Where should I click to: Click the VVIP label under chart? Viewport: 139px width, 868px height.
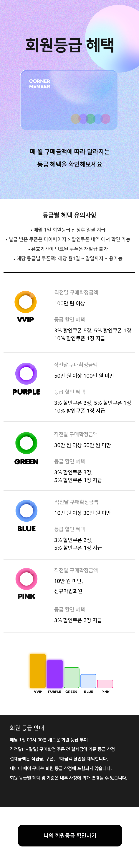tap(38, 692)
